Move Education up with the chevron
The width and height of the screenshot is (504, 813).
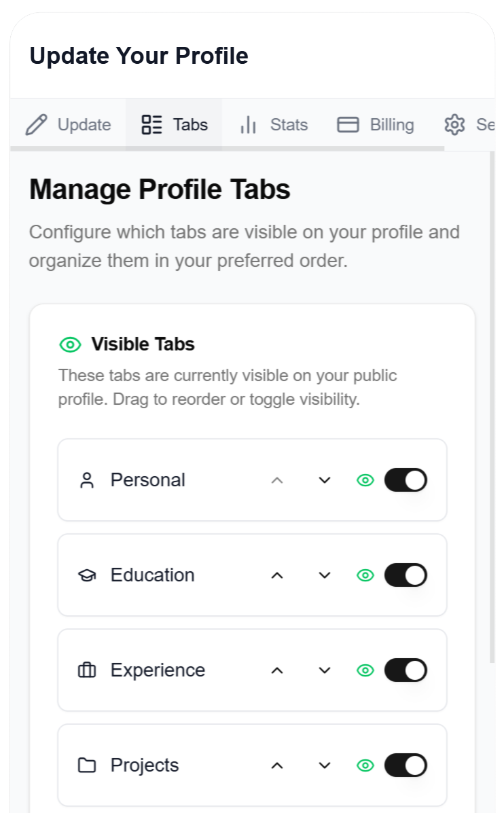click(x=277, y=575)
